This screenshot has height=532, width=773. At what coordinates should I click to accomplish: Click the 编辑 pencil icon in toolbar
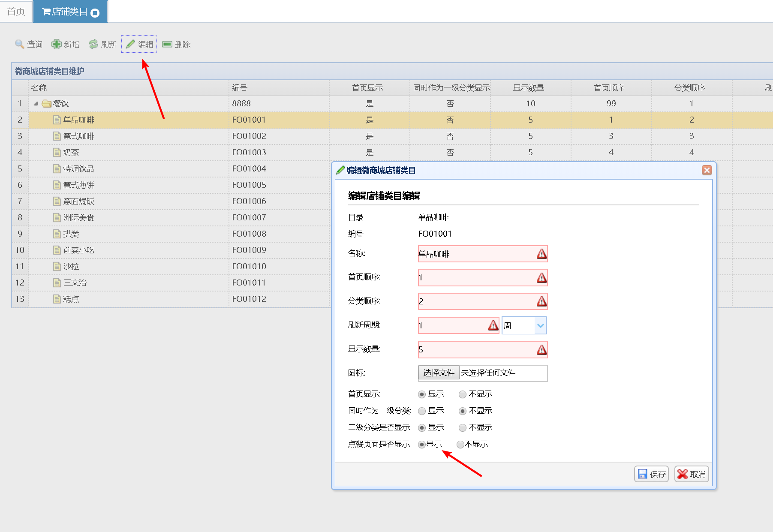[x=130, y=44]
